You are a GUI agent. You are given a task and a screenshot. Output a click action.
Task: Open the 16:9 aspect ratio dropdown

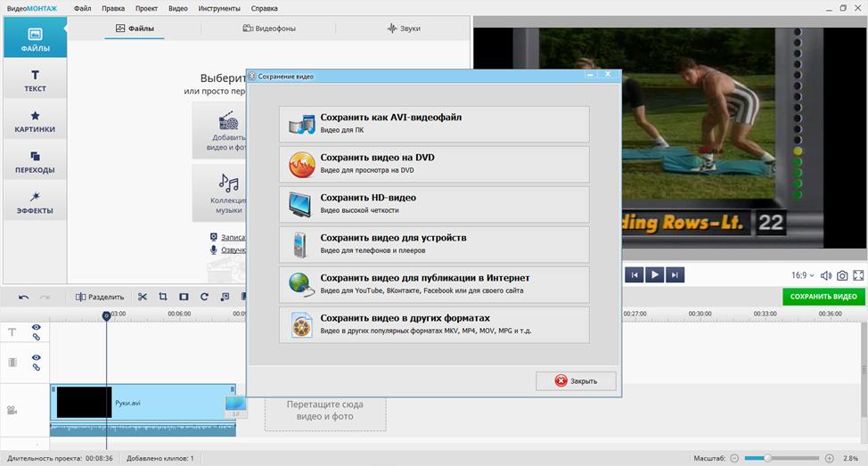tap(803, 275)
